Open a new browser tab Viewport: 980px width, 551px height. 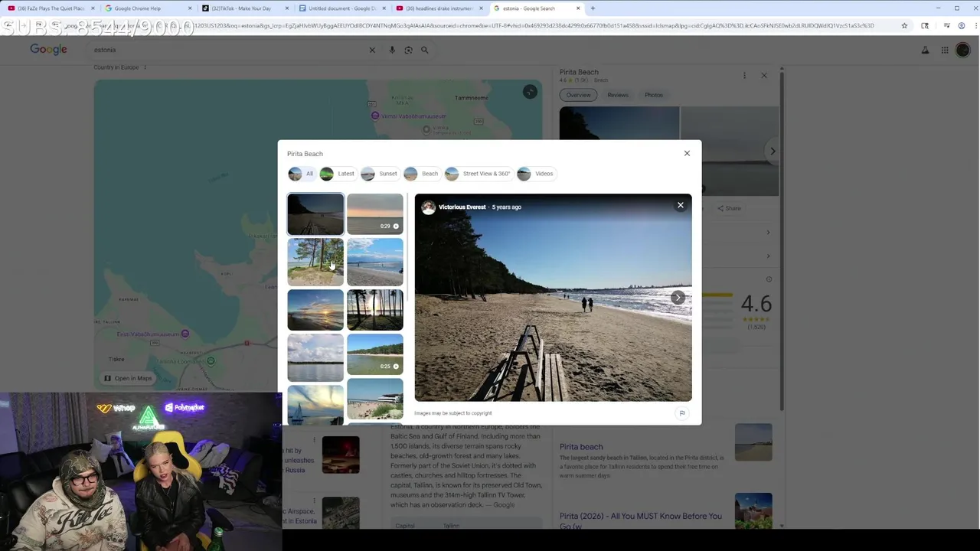coord(593,8)
